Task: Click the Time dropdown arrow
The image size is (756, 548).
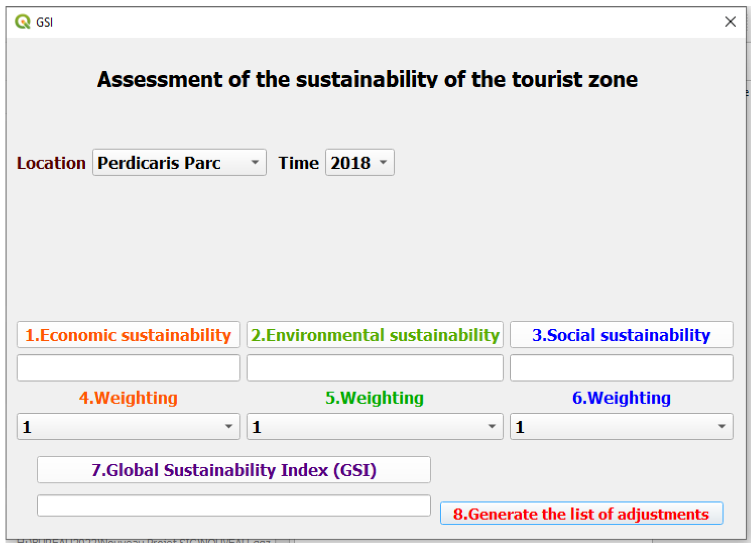Action: pos(383,162)
